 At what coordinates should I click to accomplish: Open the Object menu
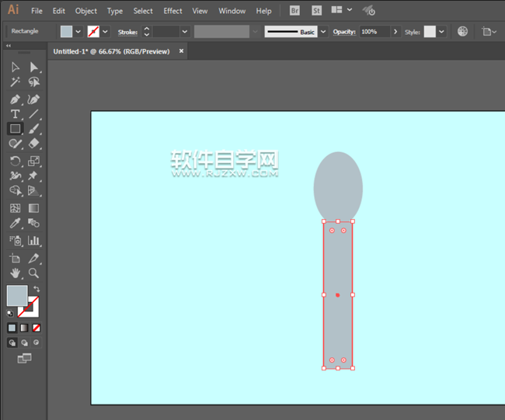86,11
